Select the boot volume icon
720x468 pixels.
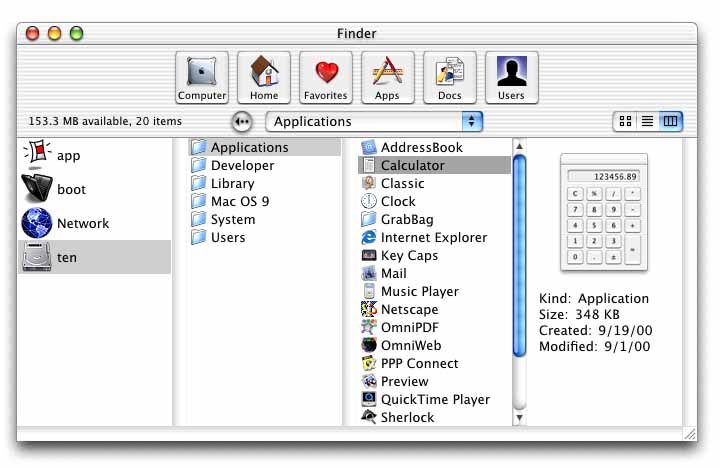tap(37, 188)
